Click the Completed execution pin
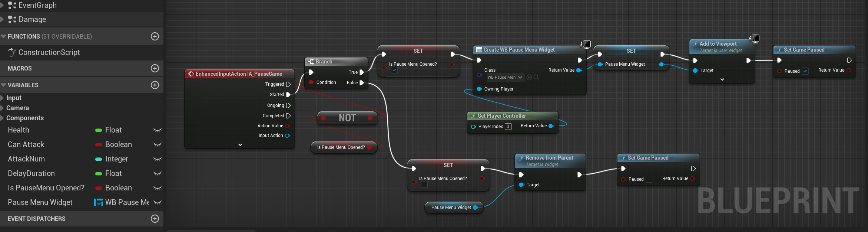 click(288, 116)
